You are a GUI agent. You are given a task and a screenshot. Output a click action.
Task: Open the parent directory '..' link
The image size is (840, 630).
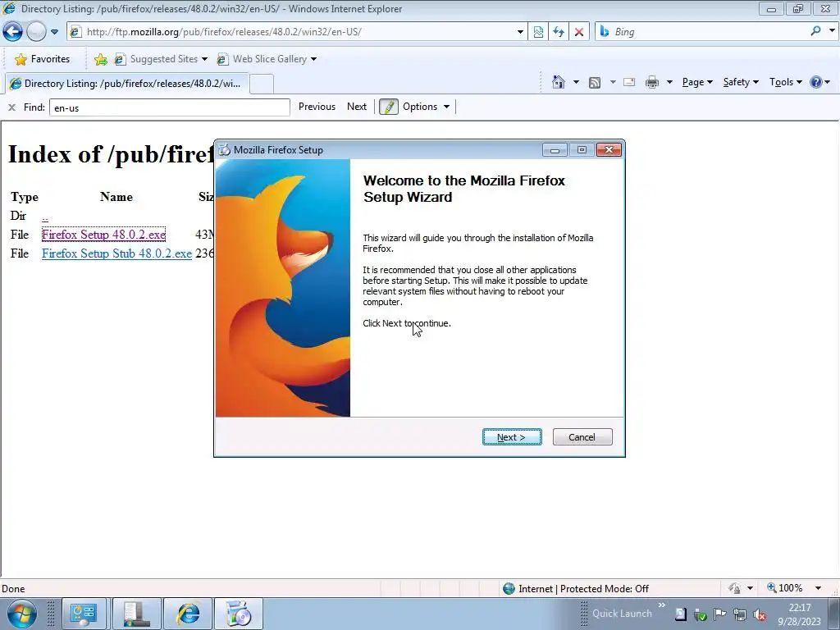(45, 216)
